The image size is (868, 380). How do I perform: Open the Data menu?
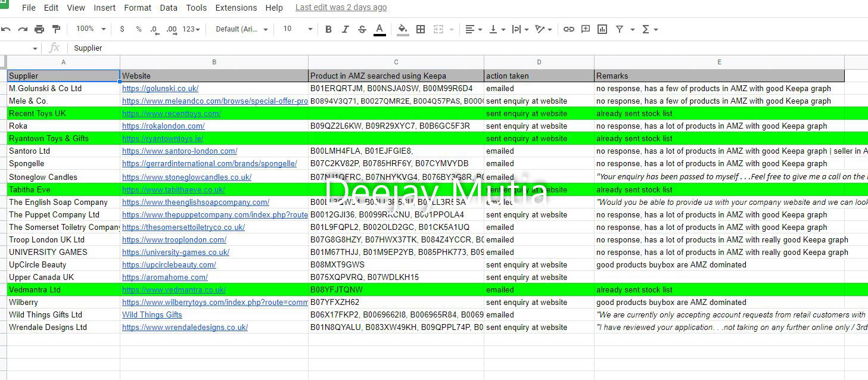(169, 8)
